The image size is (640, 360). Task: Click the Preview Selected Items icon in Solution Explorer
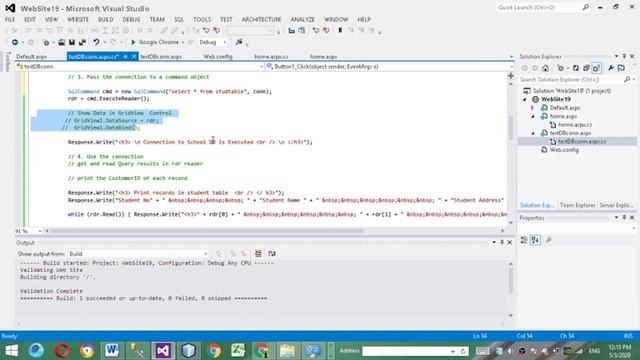[621, 68]
